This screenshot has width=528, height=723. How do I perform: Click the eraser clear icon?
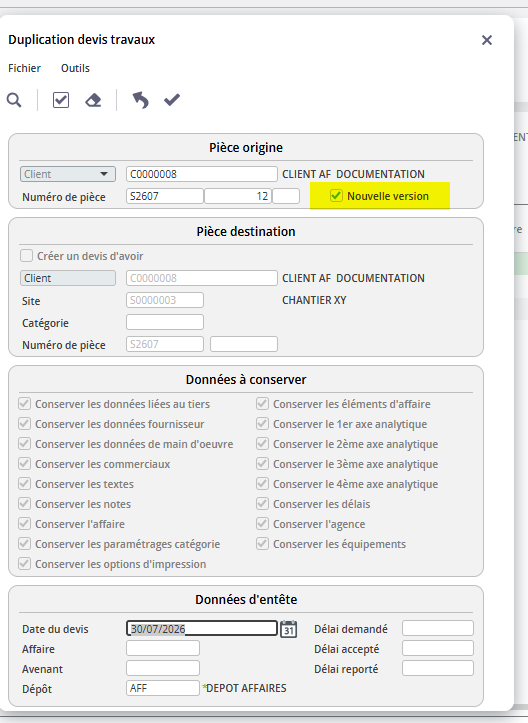[93, 100]
